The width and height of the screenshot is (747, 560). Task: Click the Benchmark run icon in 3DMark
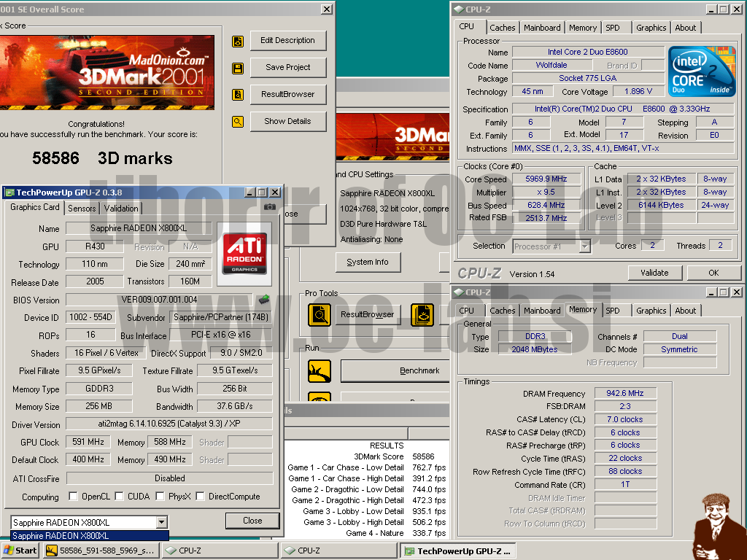click(320, 371)
